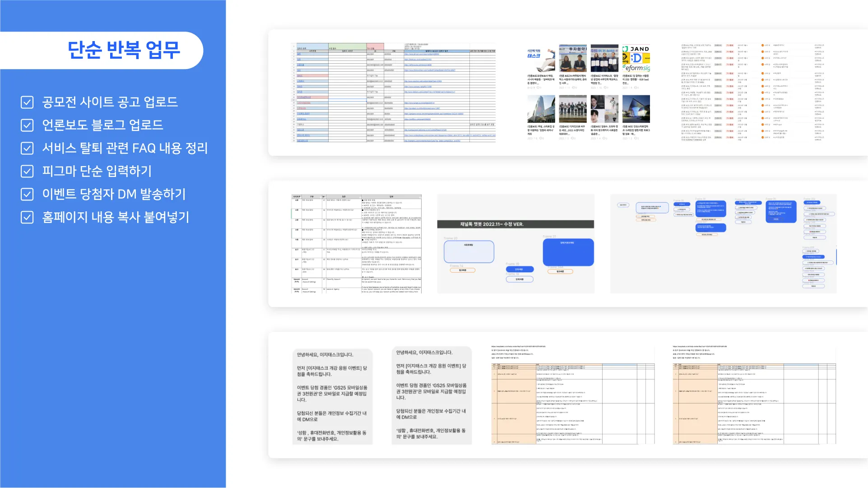Viewport: 868px width, 488px height.
Task: Toggle the '서비스 탈퇴 관련 FAQ' checkbox
Action: tap(27, 148)
